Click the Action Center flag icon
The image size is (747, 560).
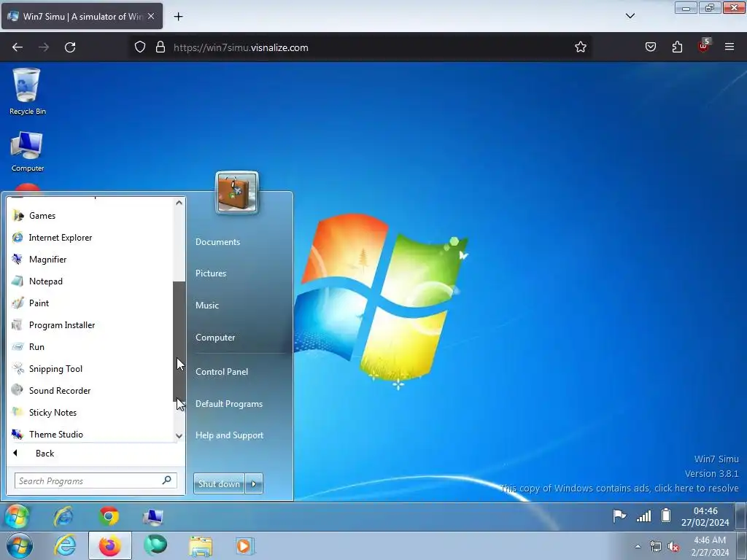(x=619, y=516)
